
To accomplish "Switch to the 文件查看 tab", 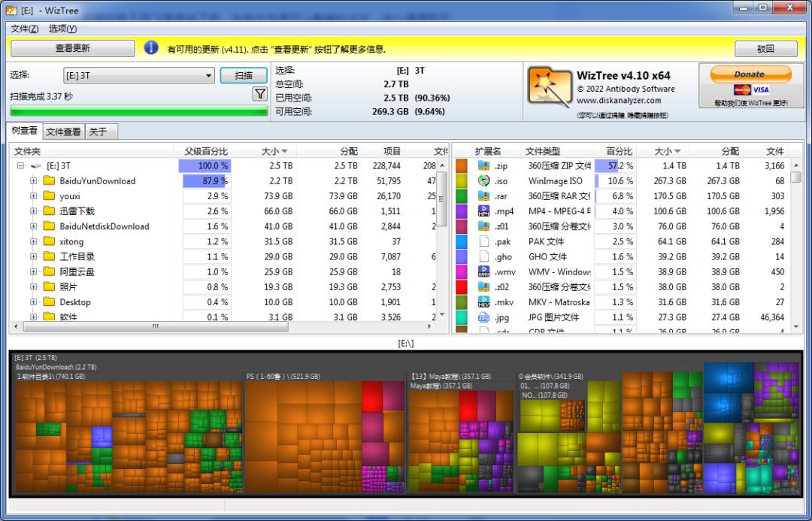I will pyautogui.click(x=63, y=132).
